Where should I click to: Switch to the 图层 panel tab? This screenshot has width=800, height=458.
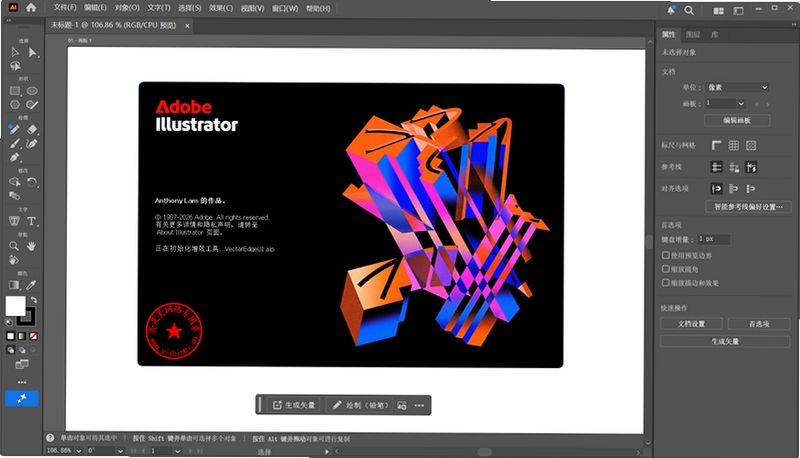[693, 35]
